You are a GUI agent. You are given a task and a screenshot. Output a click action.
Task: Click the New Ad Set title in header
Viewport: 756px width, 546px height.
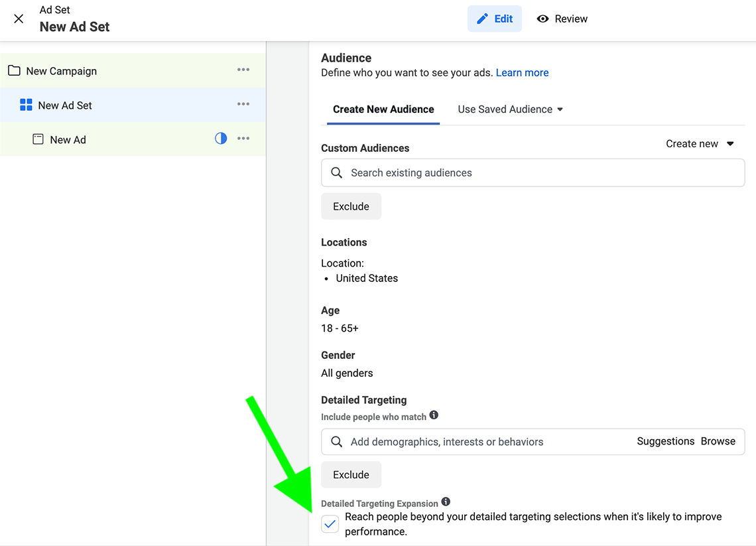pyautogui.click(x=75, y=27)
